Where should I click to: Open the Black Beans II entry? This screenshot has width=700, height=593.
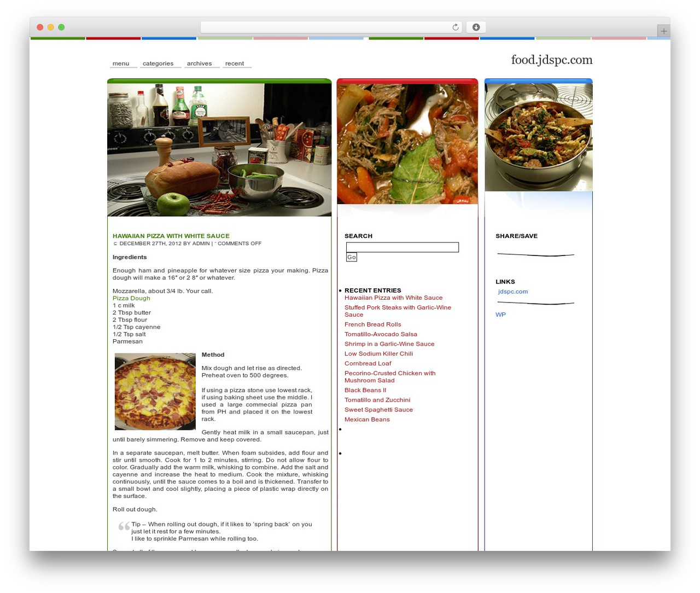tap(365, 390)
